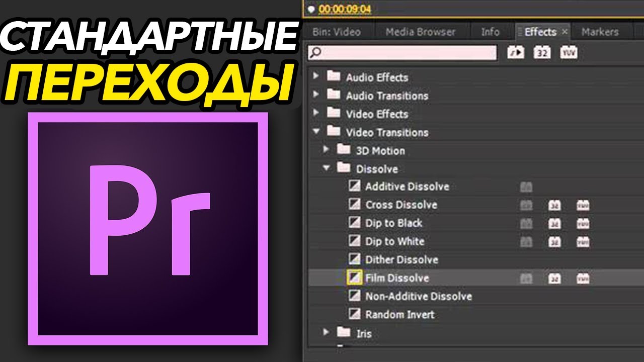Image resolution: width=644 pixels, height=362 pixels.
Task: Click the Cross Dissolve transition icon
Action: click(x=355, y=204)
